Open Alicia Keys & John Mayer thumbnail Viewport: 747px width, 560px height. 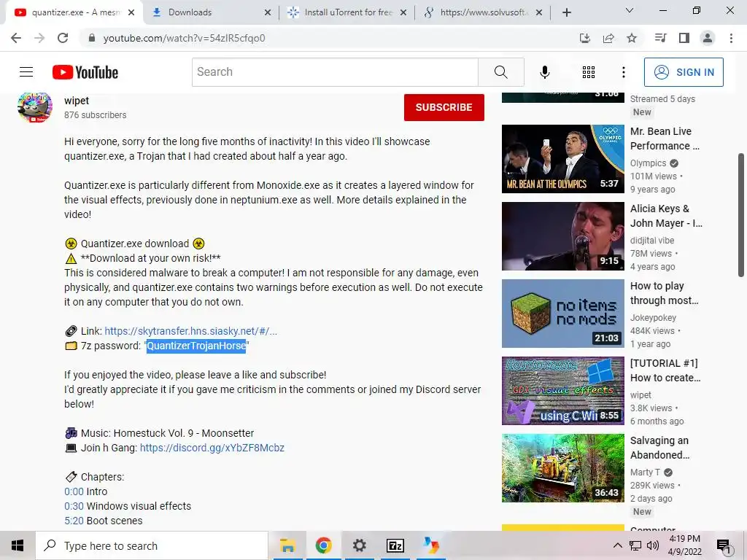pos(562,236)
